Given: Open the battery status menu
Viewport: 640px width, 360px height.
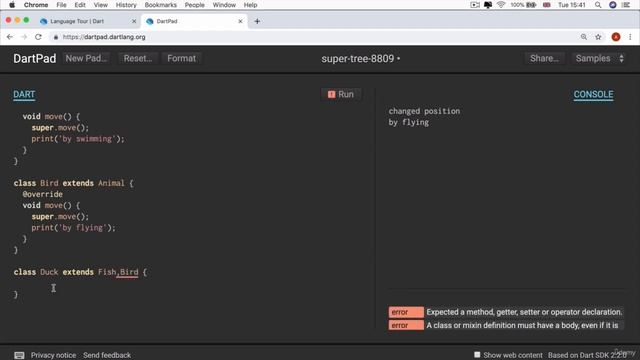Looking at the screenshot, I should coord(523,5).
